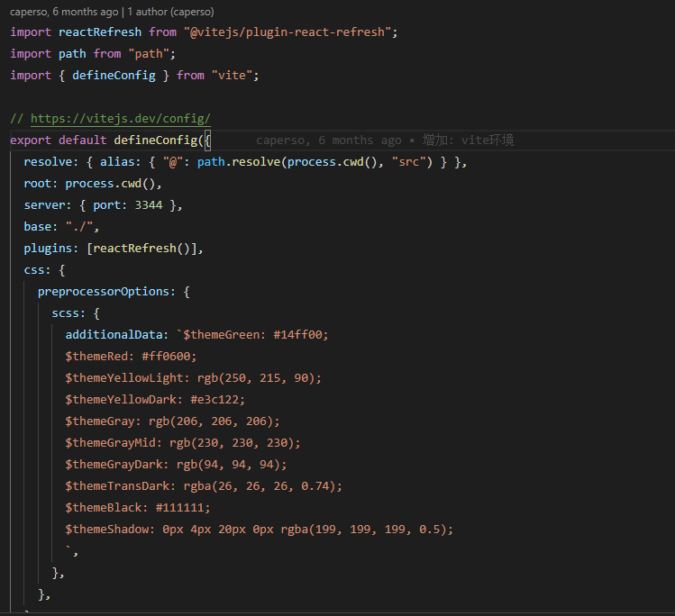Click the "src" string argument
The height and width of the screenshot is (616, 675).
tap(408, 162)
